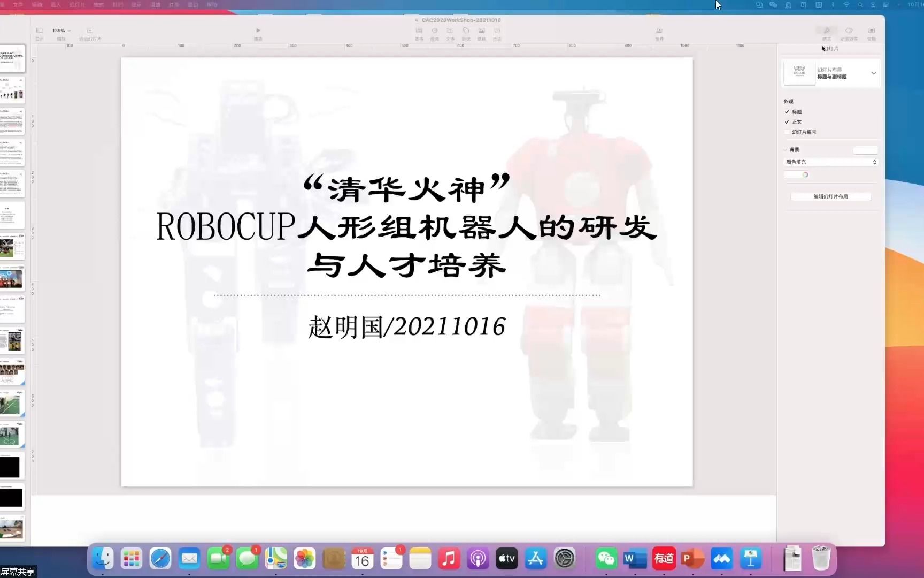The width and height of the screenshot is (924, 578).
Task: Add a Comment via toolbar icon
Action: pos(497,31)
